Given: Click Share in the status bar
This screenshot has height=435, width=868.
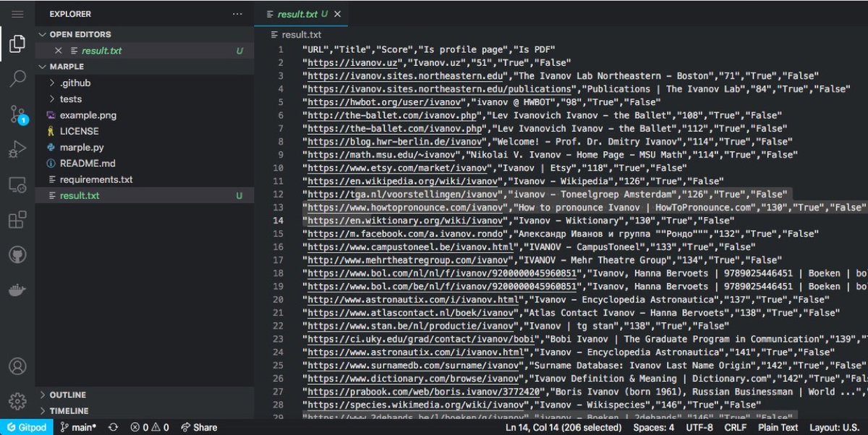Looking at the screenshot, I should tap(199, 427).
